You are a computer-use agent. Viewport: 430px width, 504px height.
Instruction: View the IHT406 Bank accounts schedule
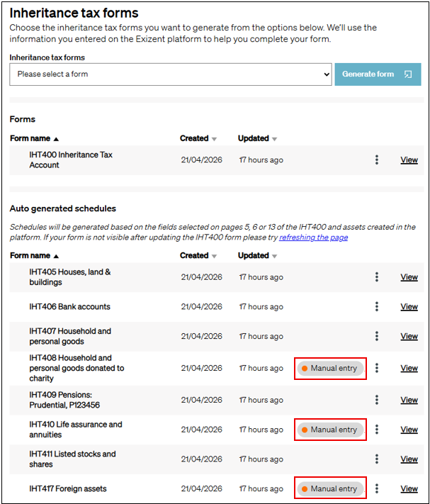click(409, 307)
